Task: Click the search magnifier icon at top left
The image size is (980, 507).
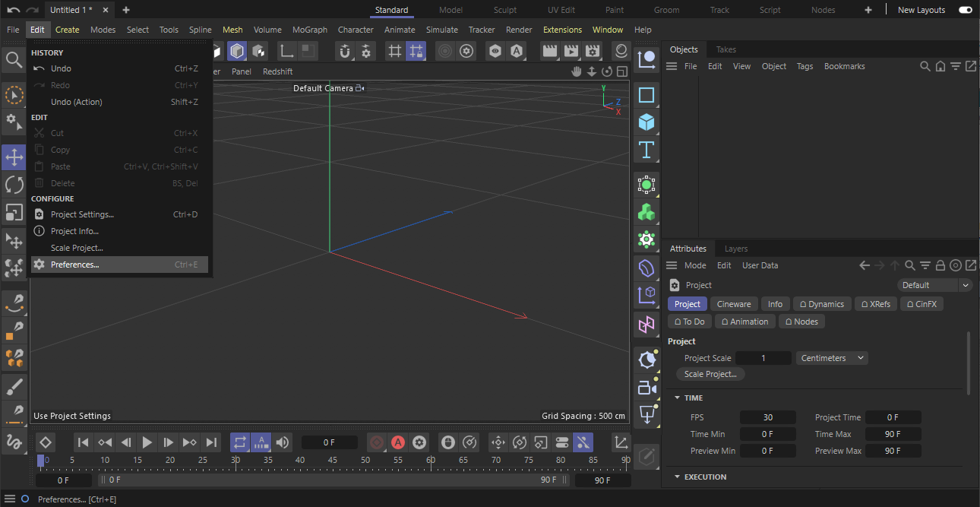Action: pos(14,60)
